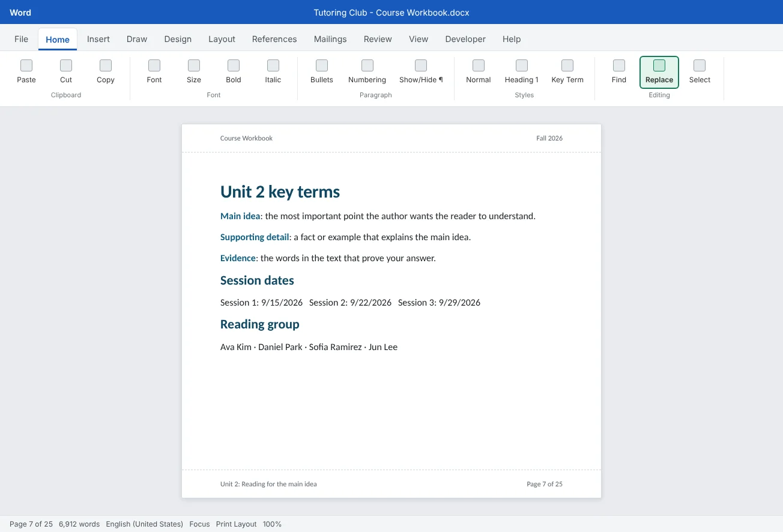Open the Developer tab
Image resolution: width=783 pixels, height=532 pixels.
tap(465, 39)
